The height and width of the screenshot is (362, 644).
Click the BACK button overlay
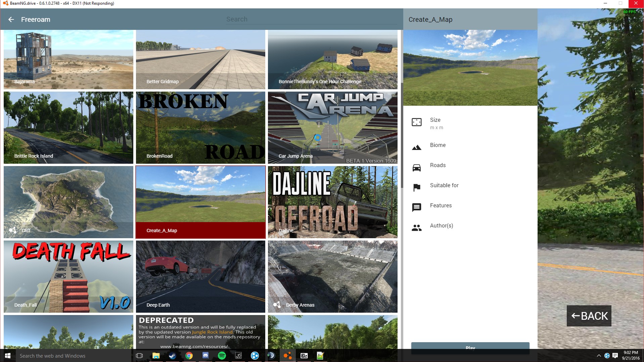click(589, 316)
